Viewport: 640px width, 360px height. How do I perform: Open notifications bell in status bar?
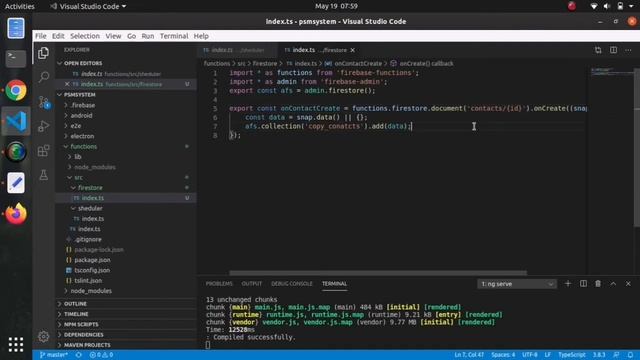pyautogui.click(x=631, y=355)
